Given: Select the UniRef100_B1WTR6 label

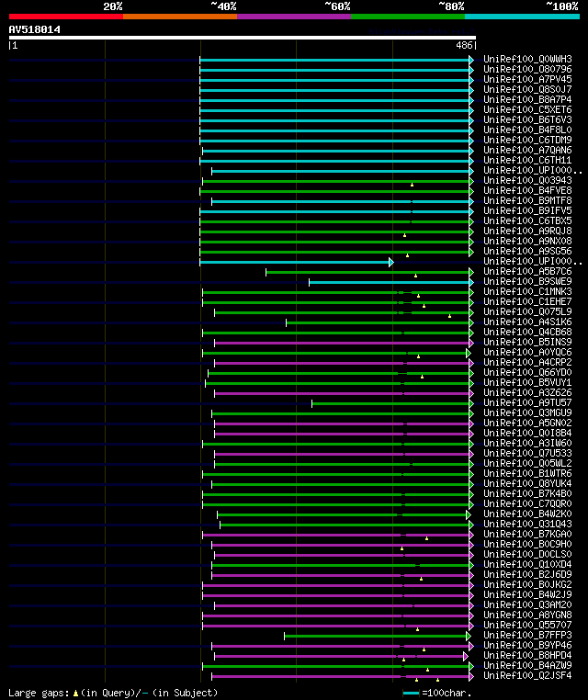Looking at the screenshot, I should (527, 474).
